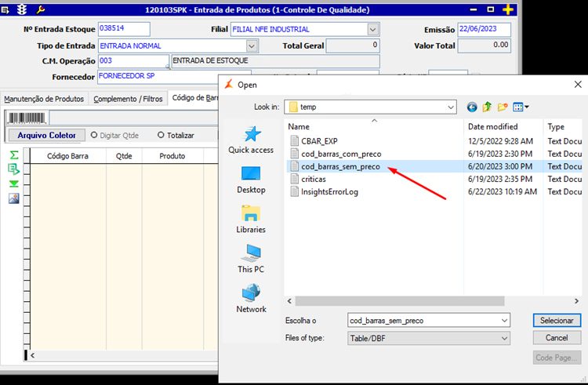Click the file list scroll right arrow
The image size is (588, 385).
click(x=577, y=301)
